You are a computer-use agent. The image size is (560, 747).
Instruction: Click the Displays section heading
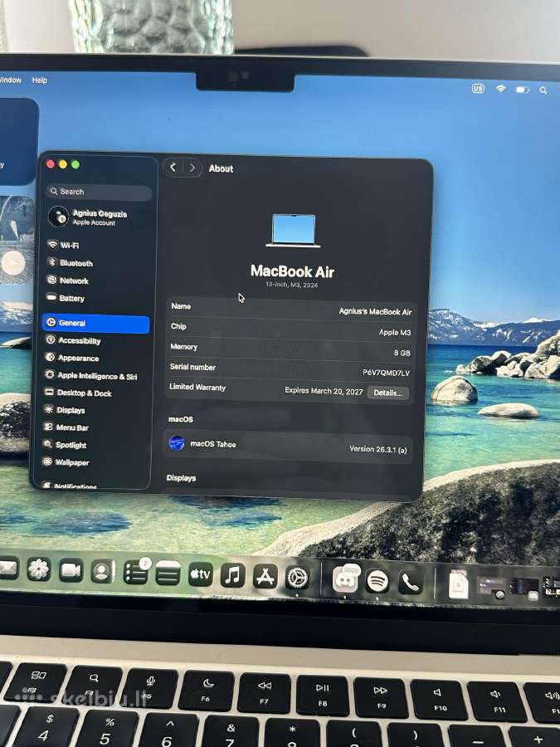[x=181, y=478]
